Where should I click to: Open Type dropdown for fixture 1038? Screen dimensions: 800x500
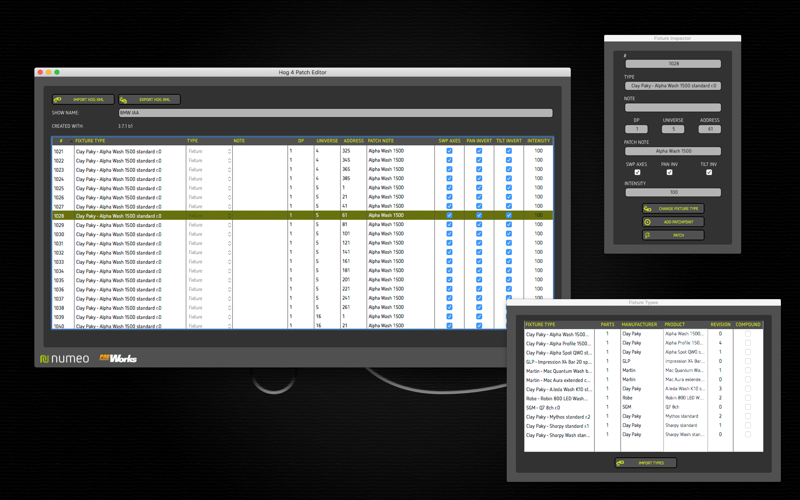209,307
